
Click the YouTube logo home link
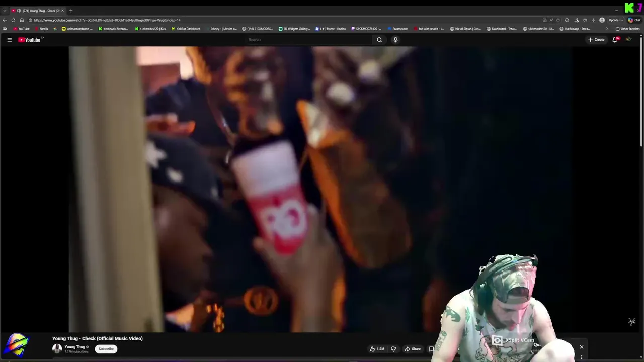29,40
